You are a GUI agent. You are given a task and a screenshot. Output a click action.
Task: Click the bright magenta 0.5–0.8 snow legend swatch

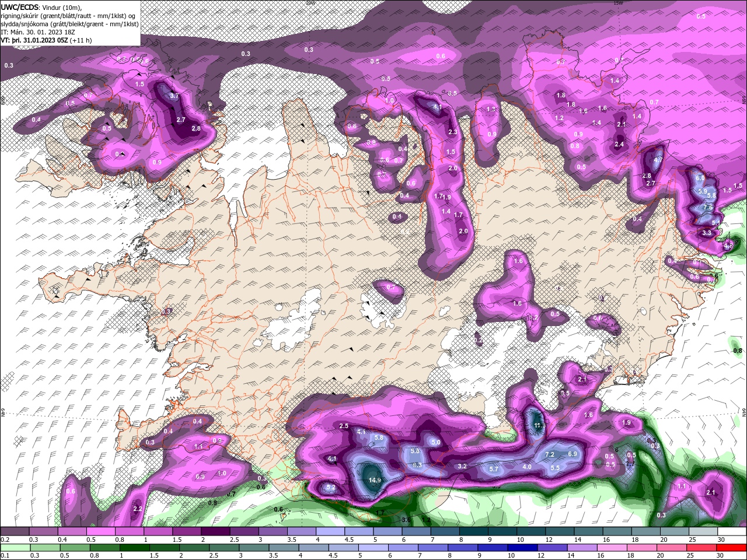(100, 531)
